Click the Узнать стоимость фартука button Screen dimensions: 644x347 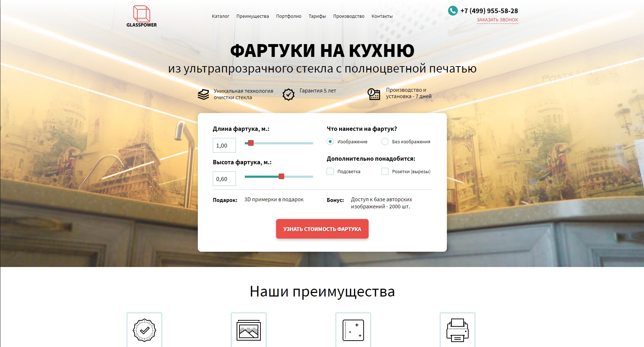pyautogui.click(x=322, y=229)
